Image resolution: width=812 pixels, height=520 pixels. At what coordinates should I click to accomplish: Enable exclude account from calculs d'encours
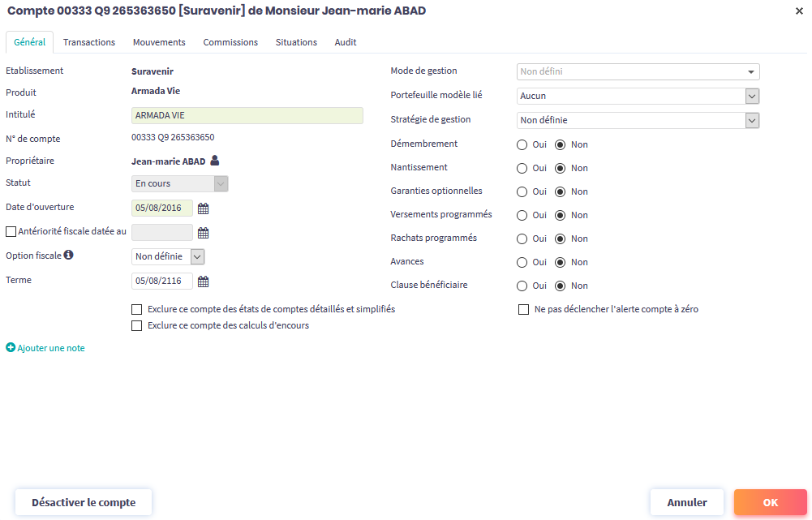point(136,325)
